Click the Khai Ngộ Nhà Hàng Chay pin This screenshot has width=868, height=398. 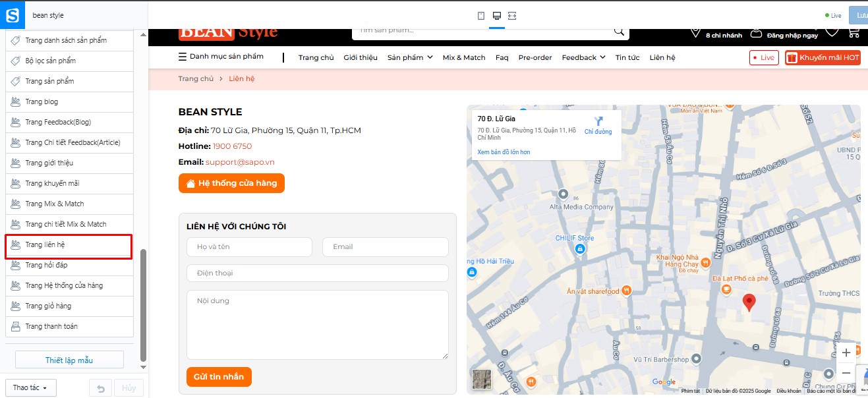(705, 262)
